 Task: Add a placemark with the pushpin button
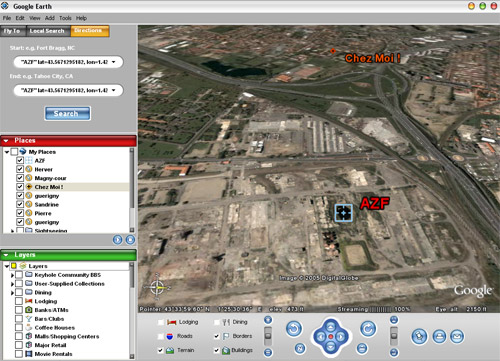coord(419,336)
